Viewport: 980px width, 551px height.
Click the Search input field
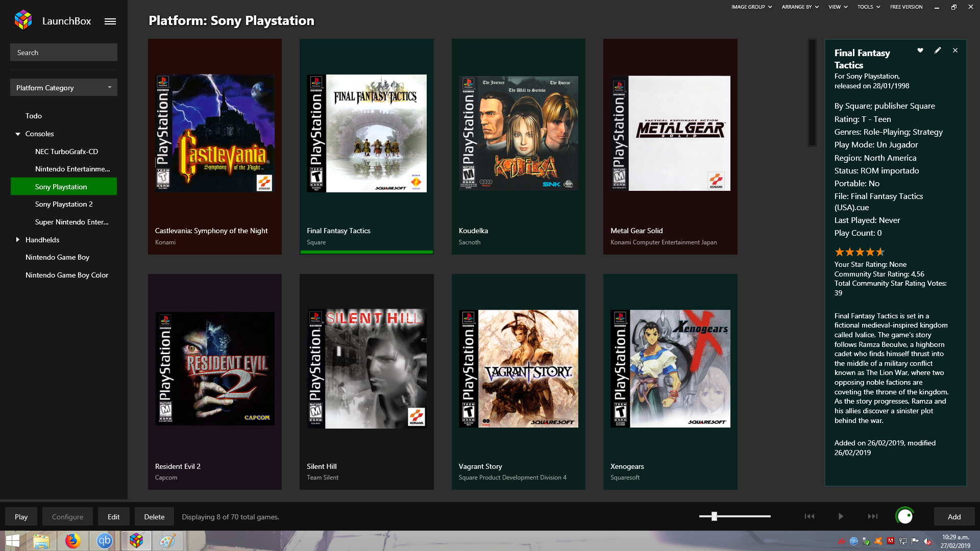click(64, 53)
